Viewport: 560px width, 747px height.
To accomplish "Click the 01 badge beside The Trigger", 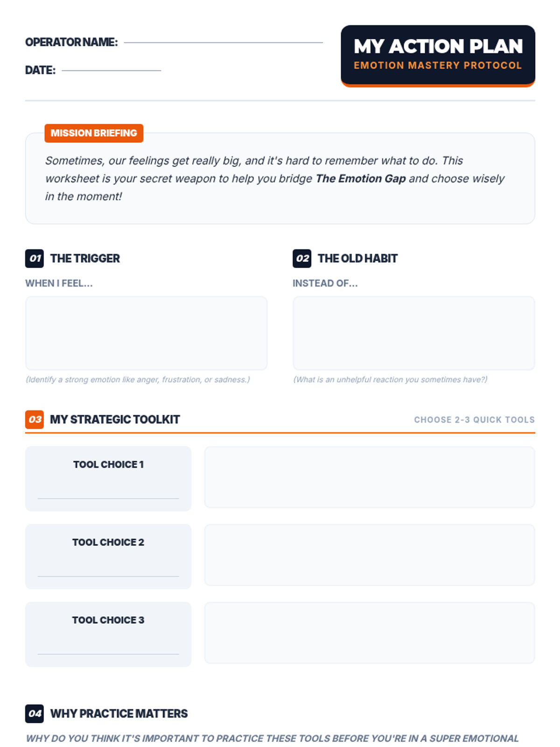I will click(x=35, y=258).
